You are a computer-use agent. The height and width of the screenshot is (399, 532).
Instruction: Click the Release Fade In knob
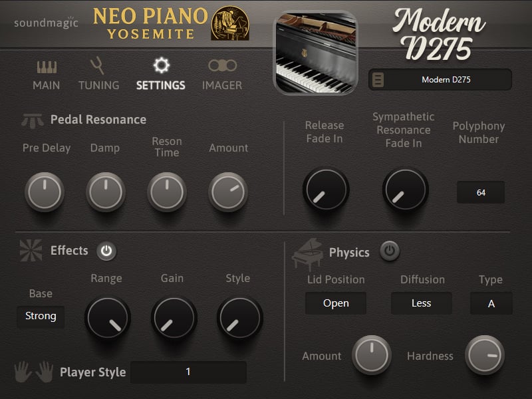pos(326,190)
